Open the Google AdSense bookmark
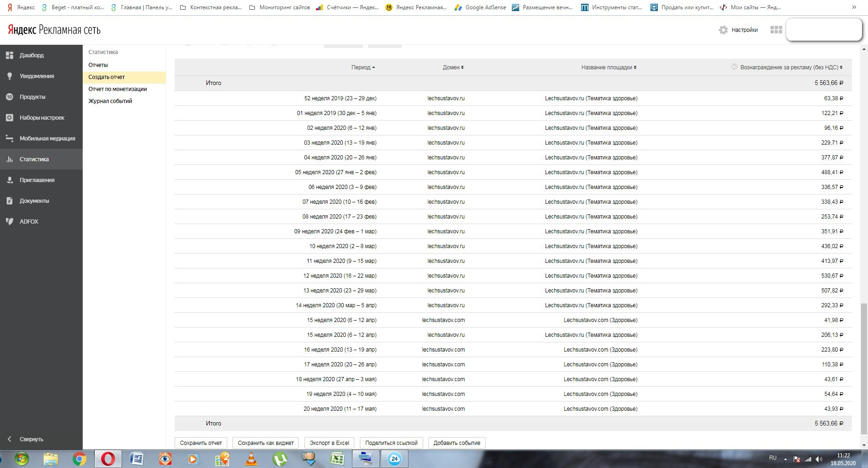 [x=480, y=7]
